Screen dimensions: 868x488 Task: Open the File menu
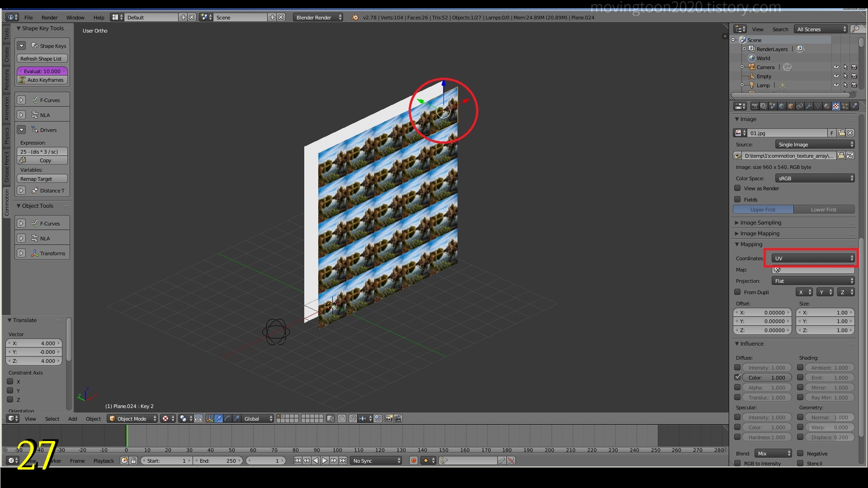pos(28,17)
